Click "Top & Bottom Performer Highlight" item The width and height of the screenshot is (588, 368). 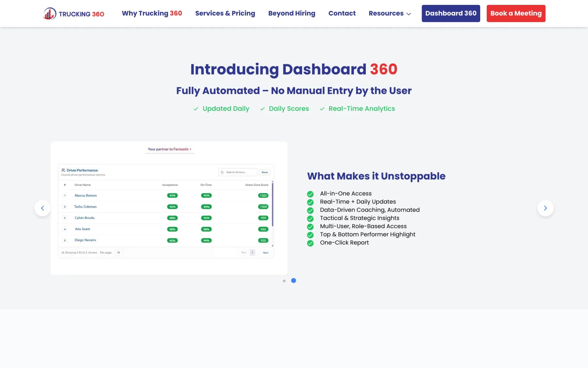pos(367,235)
